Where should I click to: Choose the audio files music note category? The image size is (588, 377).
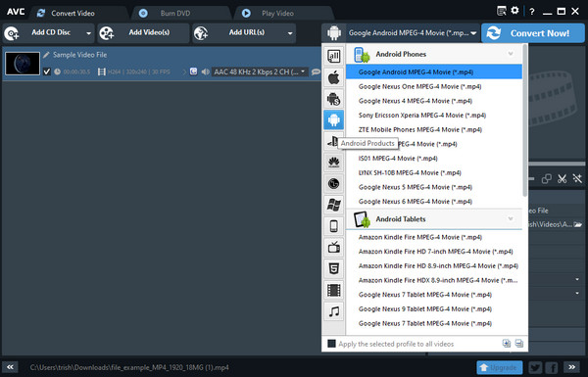333,311
